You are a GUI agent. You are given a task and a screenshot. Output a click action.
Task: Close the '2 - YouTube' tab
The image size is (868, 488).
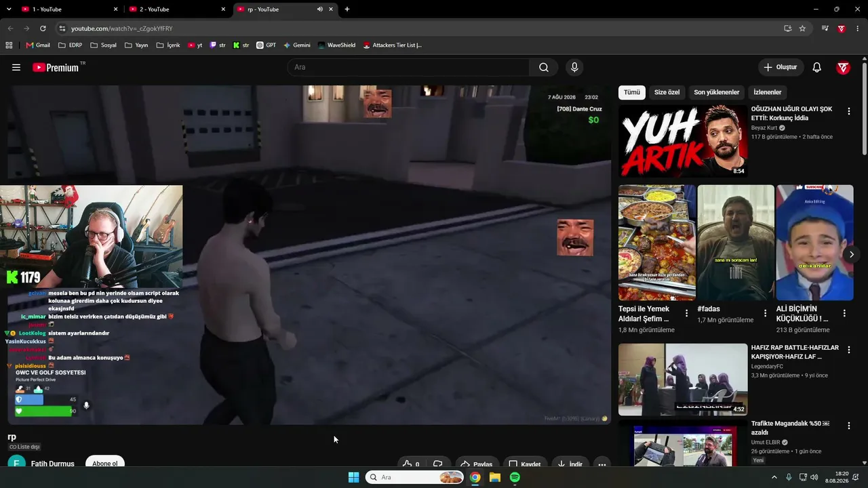pyautogui.click(x=223, y=9)
